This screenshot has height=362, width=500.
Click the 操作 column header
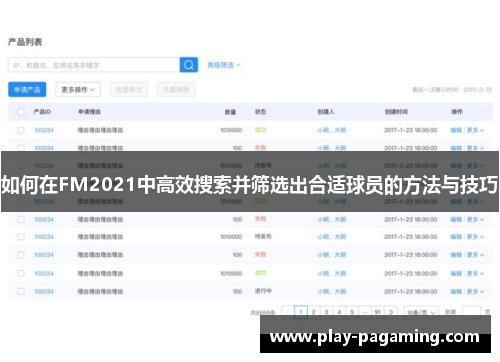click(457, 112)
